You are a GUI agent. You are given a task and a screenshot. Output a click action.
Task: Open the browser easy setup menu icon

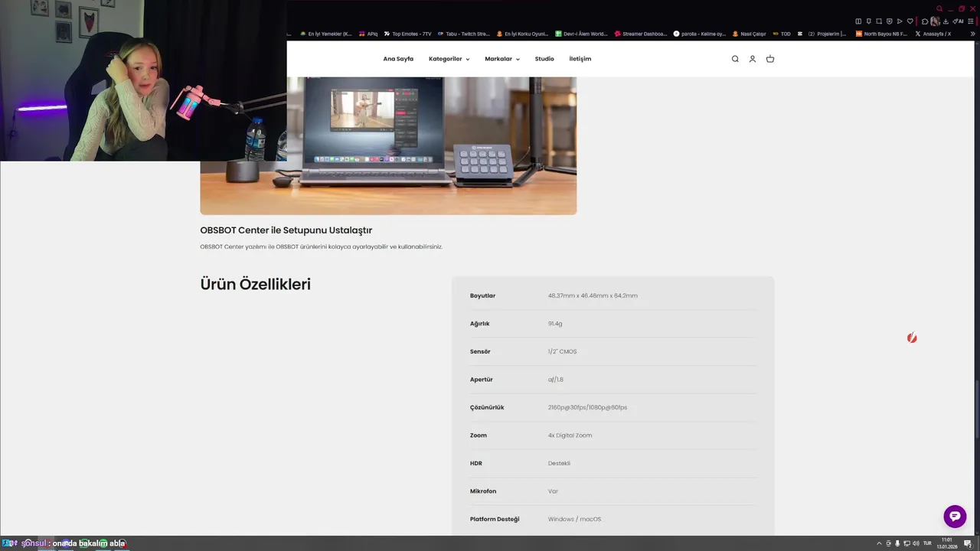[x=970, y=21]
